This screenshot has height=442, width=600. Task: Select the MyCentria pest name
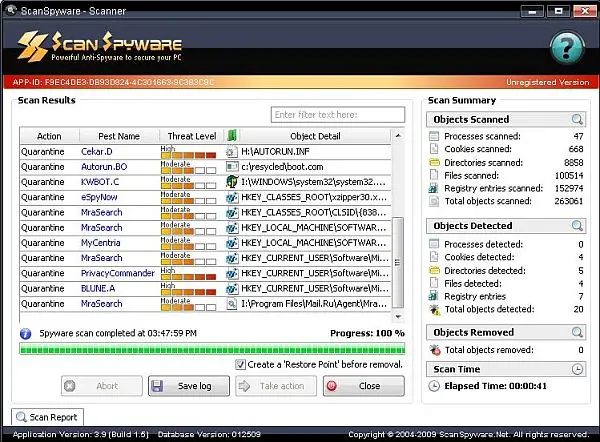click(x=101, y=243)
